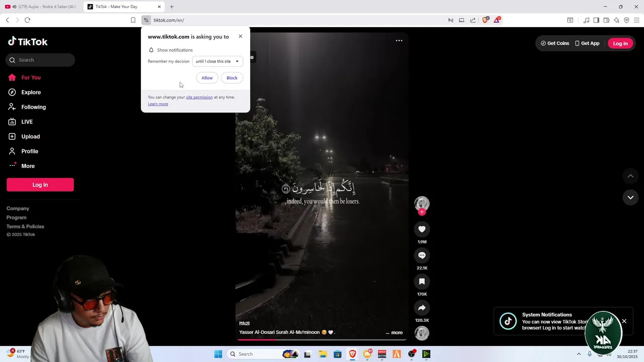The image size is (644, 362).
Task: Follow the creator with plus badge
Action: (x=422, y=212)
